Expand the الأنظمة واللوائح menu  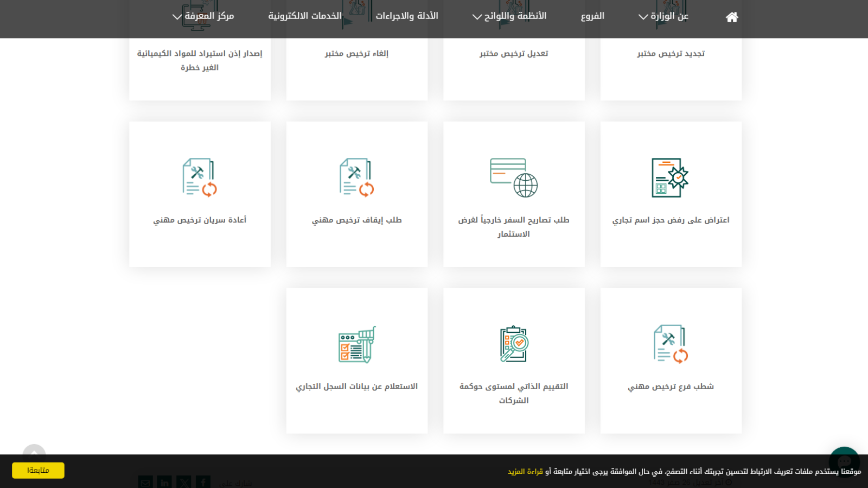[x=509, y=16]
